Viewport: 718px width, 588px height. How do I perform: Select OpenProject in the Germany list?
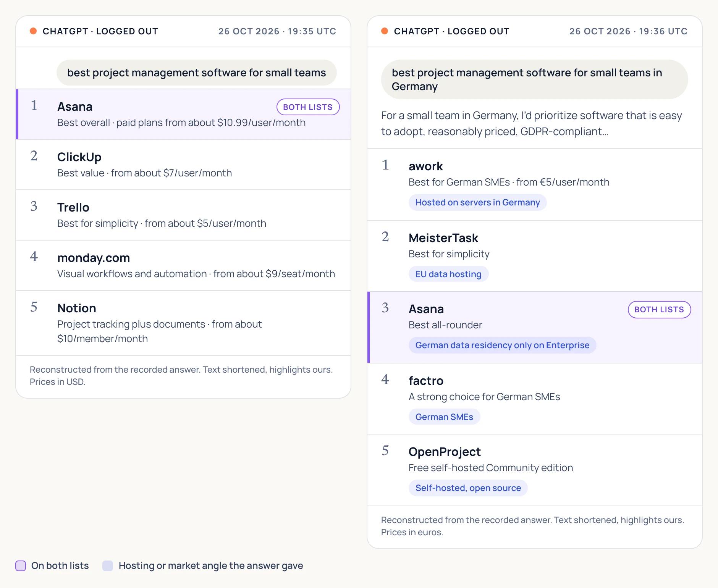(x=535, y=470)
